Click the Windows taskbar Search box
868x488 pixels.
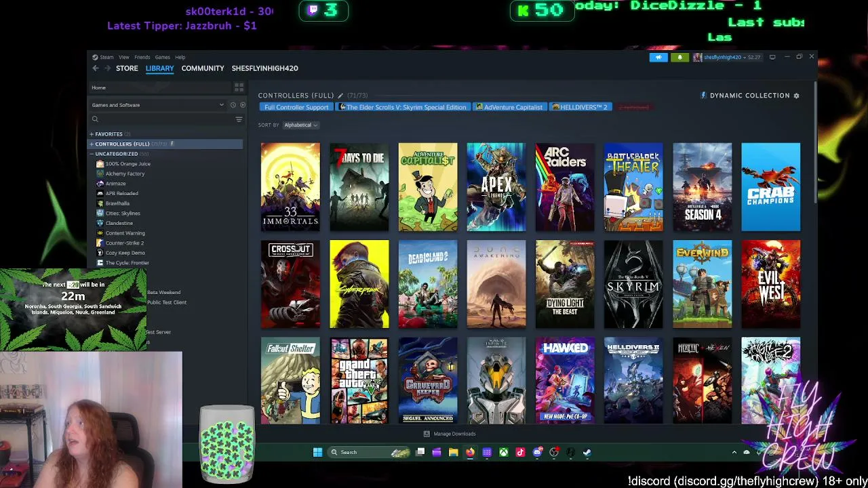coord(369,452)
